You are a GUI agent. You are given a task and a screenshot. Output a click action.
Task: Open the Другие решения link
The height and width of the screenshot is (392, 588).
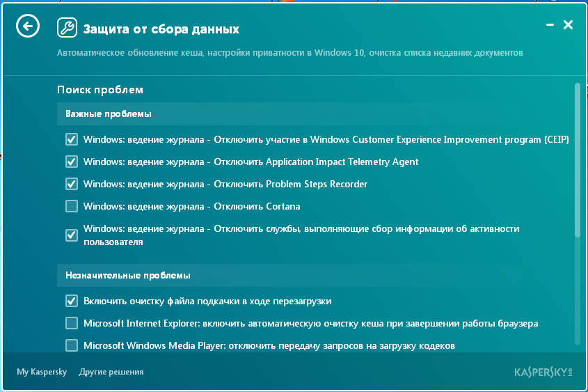coord(111,372)
